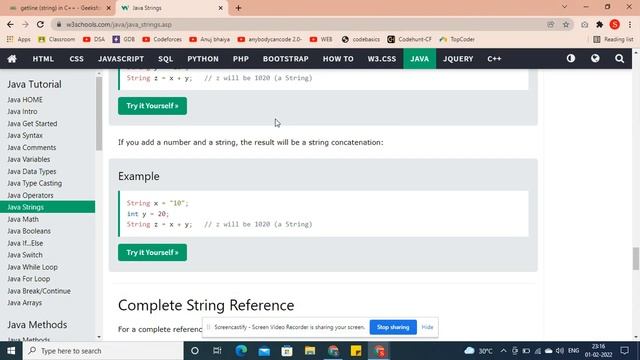The height and width of the screenshot is (360, 640).
Task: Open the Chrome profile avatar
Action: click(615, 24)
